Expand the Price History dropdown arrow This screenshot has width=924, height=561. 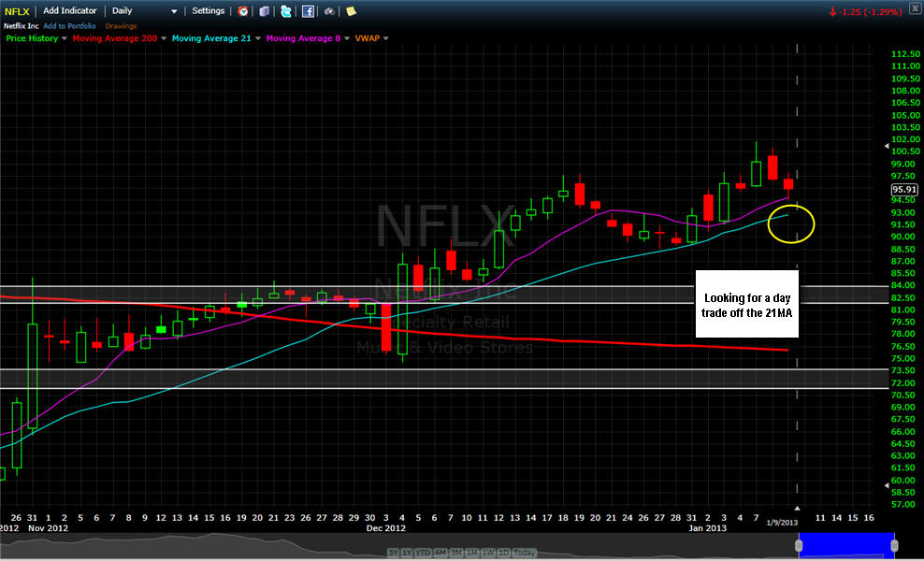coord(65,38)
